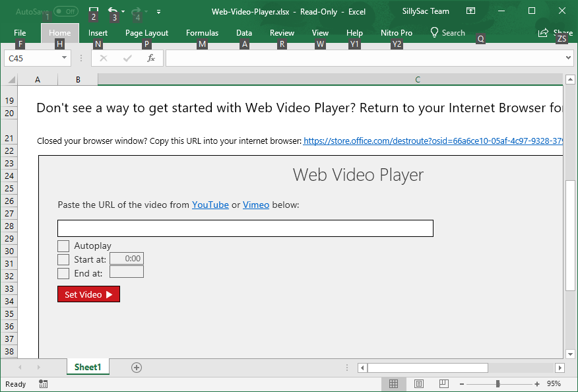Viewport: 578px width, 392px height.
Task: Click the vertical scrollbar down arrow
Action: tap(570, 354)
